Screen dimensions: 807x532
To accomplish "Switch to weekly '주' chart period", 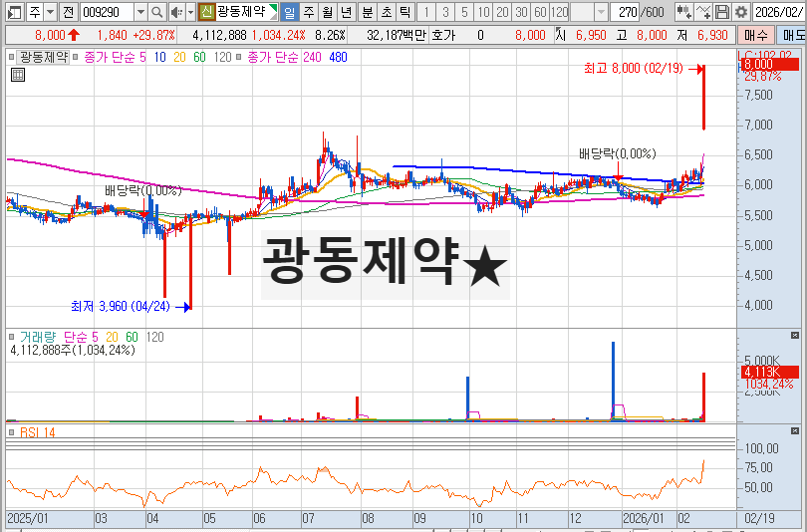I will coord(309,12).
